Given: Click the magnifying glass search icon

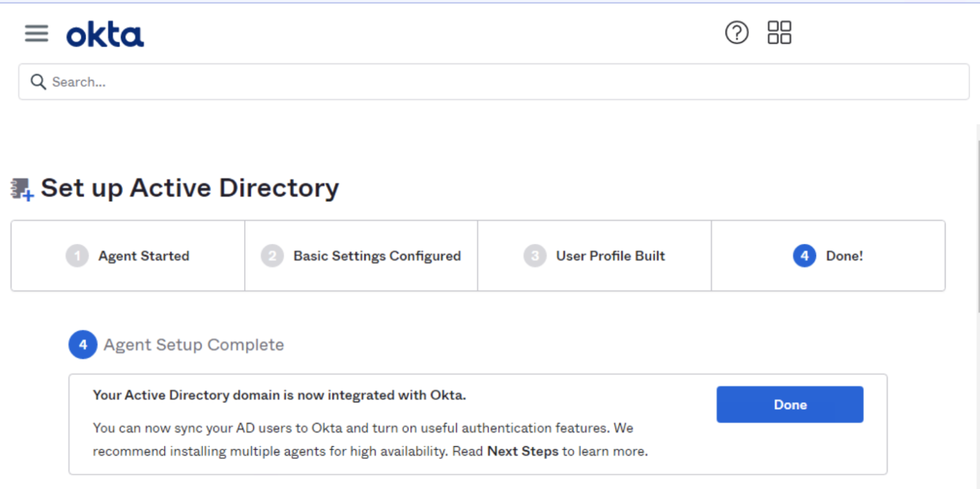Looking at the screenshot, I should click(x=38, y=82).
